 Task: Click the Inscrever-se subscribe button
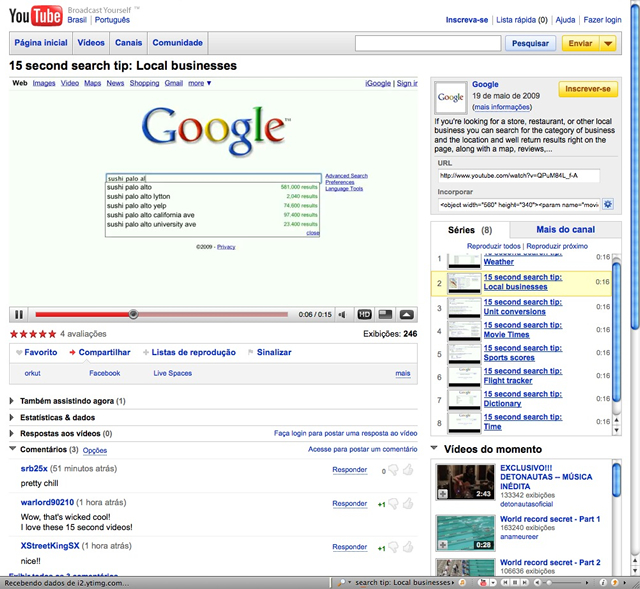(x=587, y=89)
